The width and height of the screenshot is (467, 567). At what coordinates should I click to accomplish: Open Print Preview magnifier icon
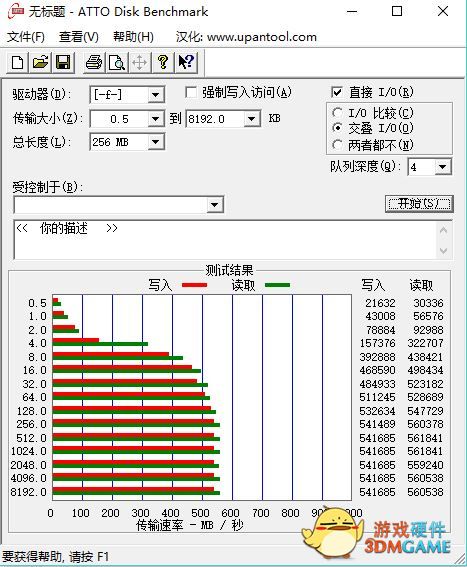click(x=116, y=63)
